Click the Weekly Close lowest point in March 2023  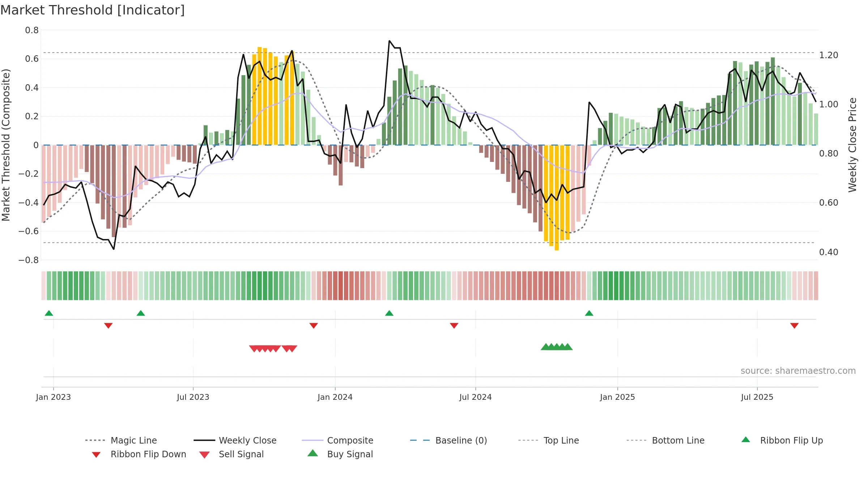(114, 249)
